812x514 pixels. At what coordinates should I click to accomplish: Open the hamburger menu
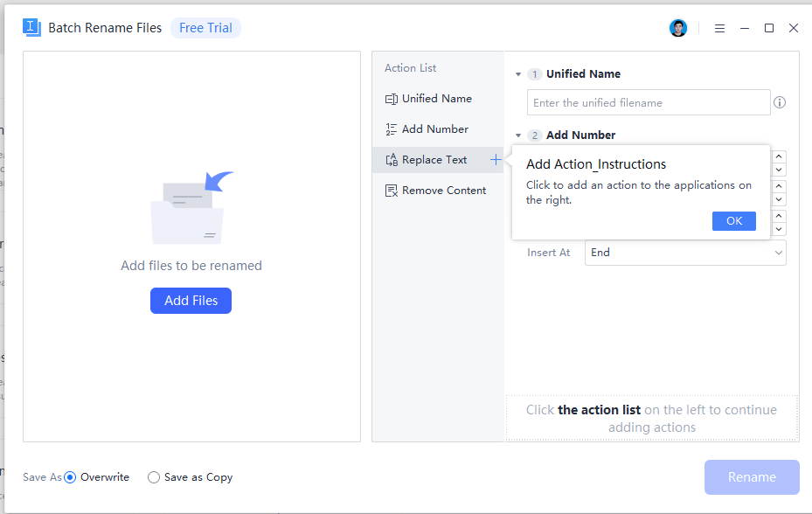coord(719,27)
